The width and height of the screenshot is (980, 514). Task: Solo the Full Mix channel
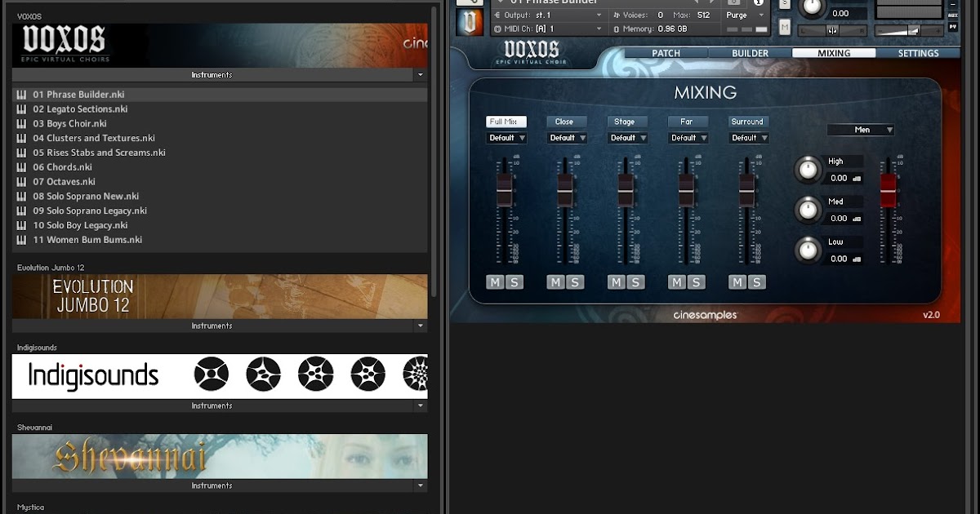pos(514,282)
